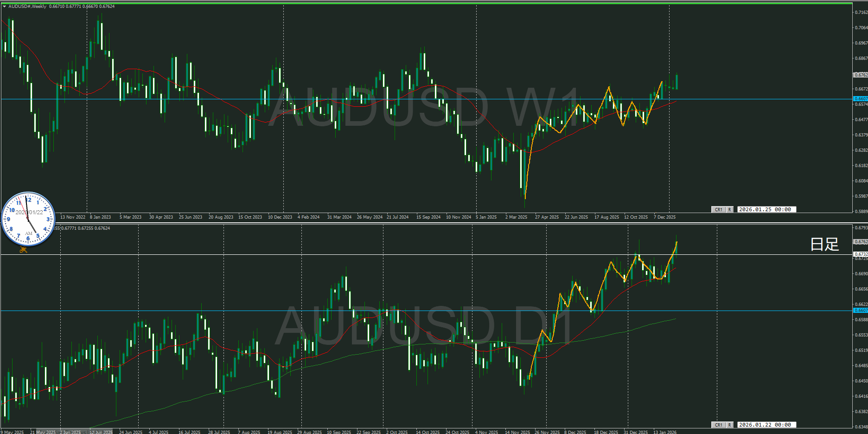Click the 26 Nov 2025 date on daily timeline
This screenshot has width=868, height=434.
[547, 432]
